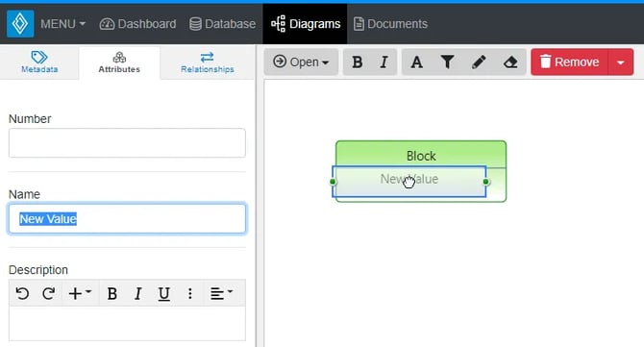Open the text alignment dropdown

[222, 293]
